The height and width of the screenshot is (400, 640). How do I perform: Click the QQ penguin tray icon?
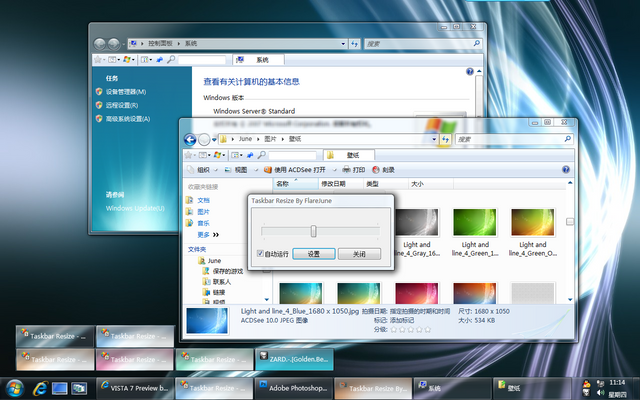tap(587, 384)
